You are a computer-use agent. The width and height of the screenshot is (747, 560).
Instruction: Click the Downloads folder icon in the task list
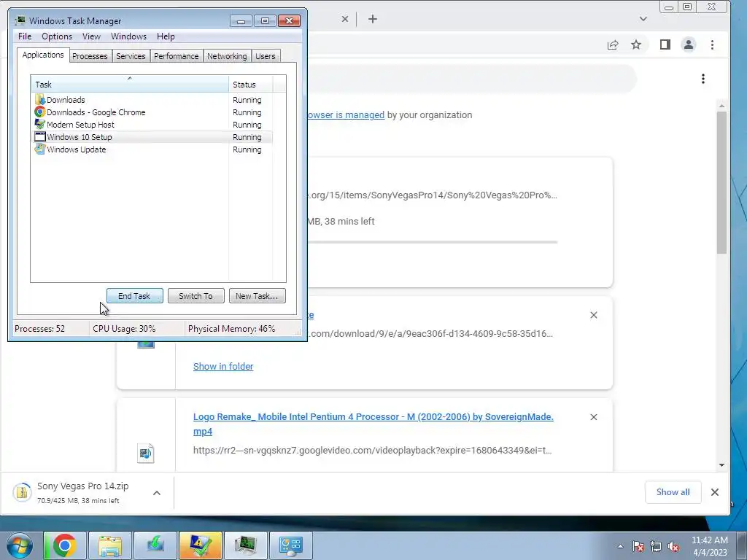(x=40, y=99)
